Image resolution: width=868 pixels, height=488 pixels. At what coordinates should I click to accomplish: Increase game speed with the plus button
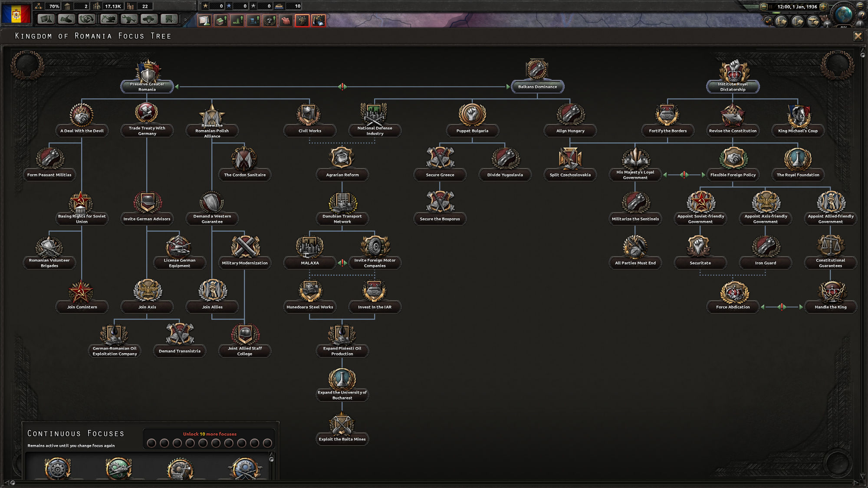tap(823, 7)
